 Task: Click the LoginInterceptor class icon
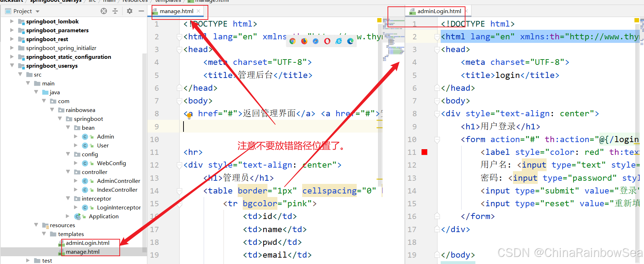tap(85, 208)
